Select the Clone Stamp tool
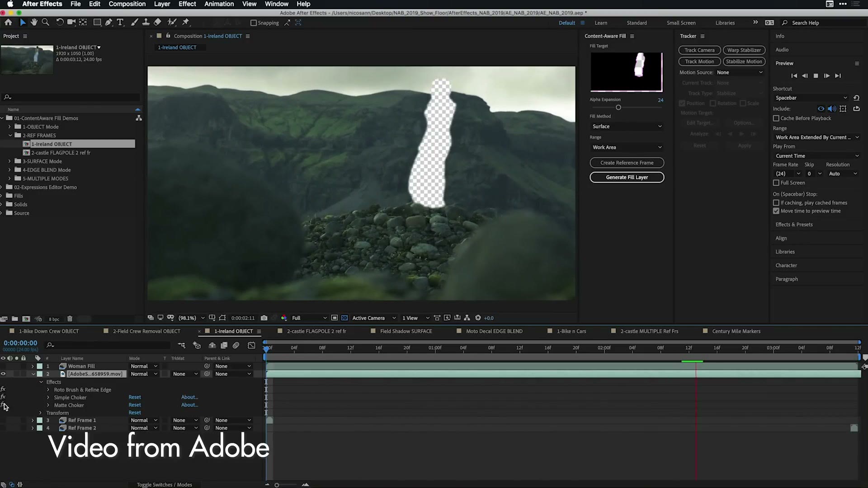The image size is (868, 488). (x=146, y=22)
